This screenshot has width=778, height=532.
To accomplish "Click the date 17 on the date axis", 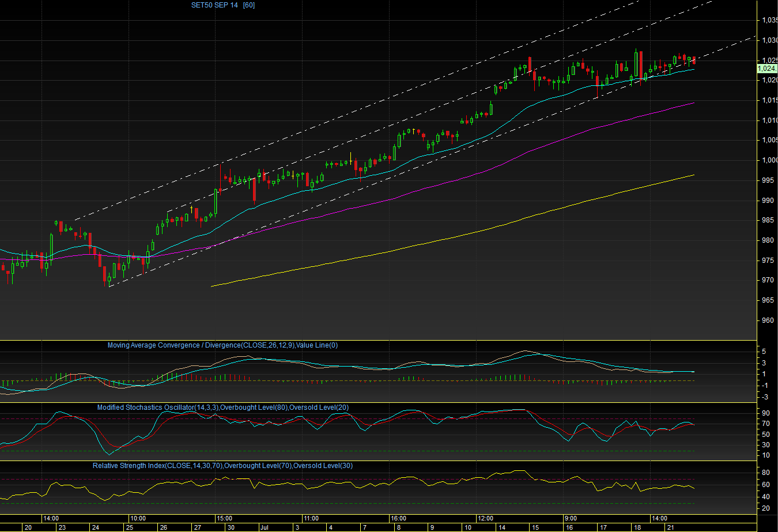I will (x=603, y=527).
